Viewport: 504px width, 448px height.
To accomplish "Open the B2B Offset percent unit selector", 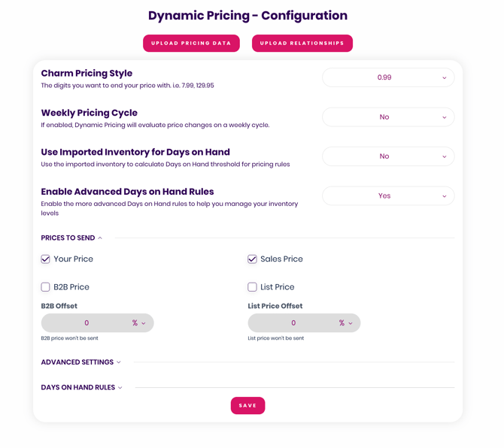I will (x=138, y=323).
